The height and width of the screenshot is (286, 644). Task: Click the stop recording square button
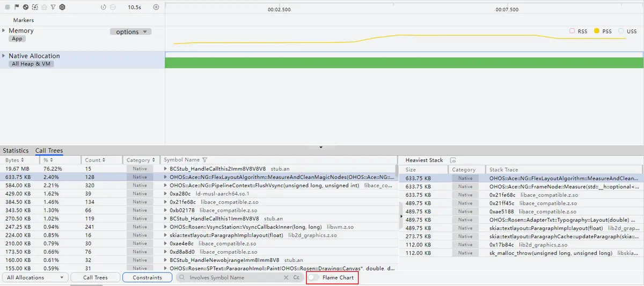[x=8, y=7]
